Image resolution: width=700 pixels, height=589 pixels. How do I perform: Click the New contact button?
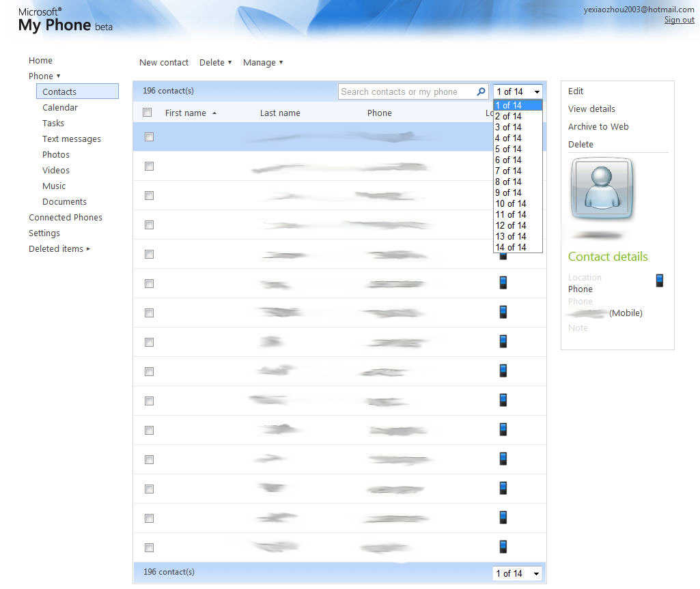coord(164,63)
